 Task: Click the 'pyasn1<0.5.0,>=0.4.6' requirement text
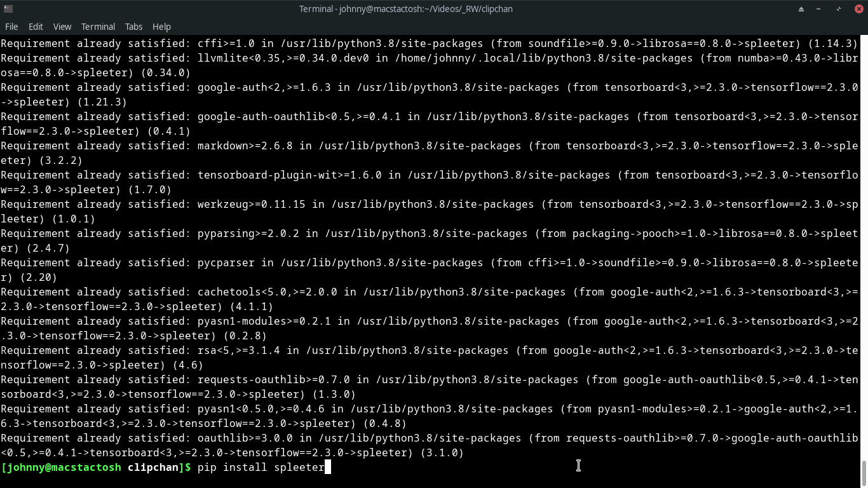click(x=261, y=409)
